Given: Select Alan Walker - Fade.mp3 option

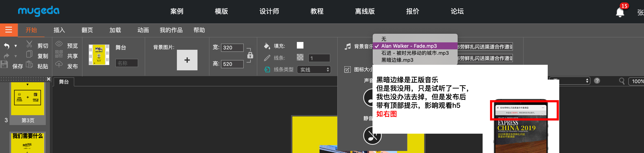Looking at the screenshot, I should click(x=415, y=46).
